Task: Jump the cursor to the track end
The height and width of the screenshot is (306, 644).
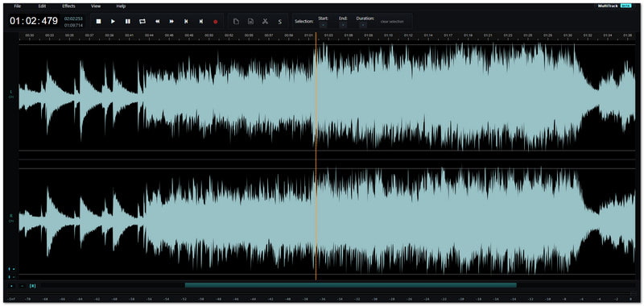Action: click(x=200, y=22)
